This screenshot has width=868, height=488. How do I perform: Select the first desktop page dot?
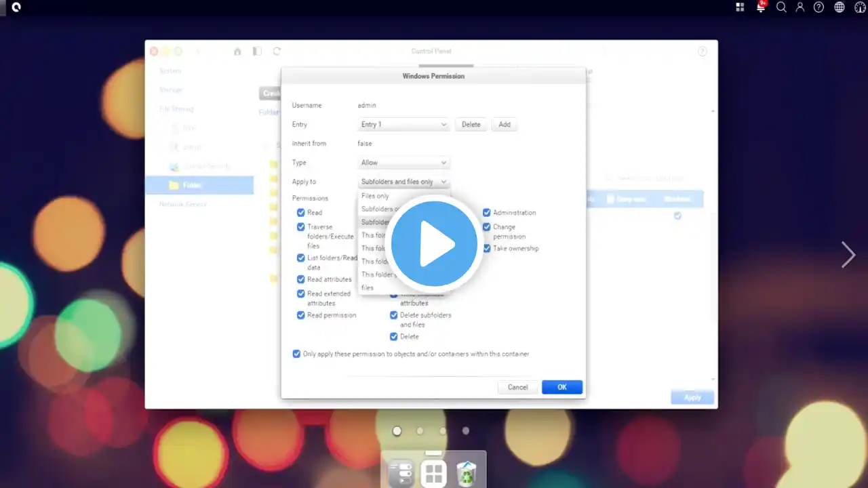[x=397, y=430]
